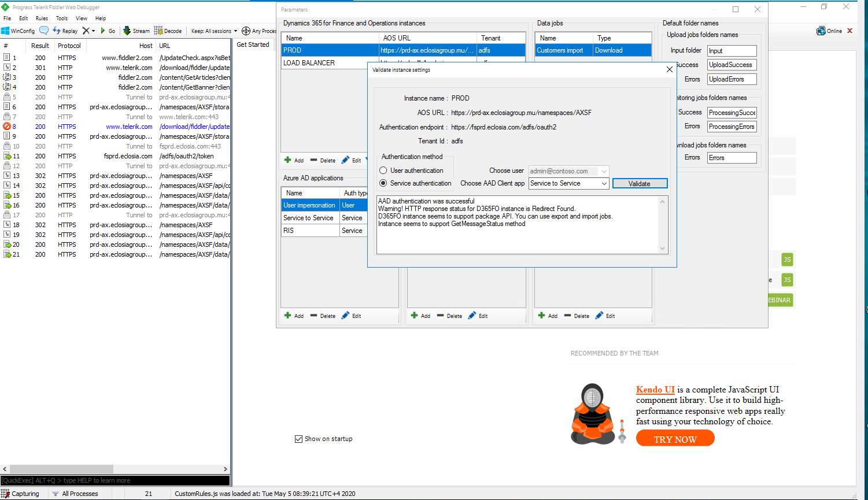868x500 pixels.
Task: Switch to the Get Started tab
Action: [x=253, y=44]
